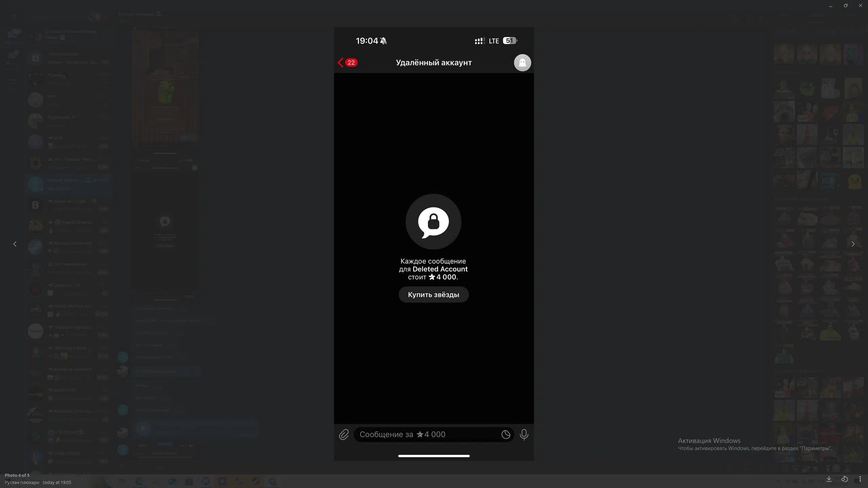Tap the Удалённый аккаунт chat title
The width and height of the screenshot is (868, 488).
[x=434, y=63]
